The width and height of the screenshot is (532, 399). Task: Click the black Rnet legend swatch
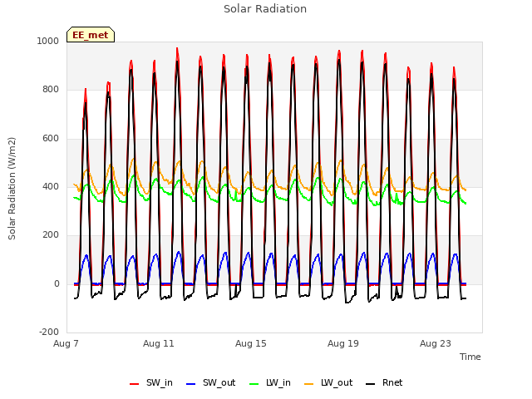click(371, 384)
